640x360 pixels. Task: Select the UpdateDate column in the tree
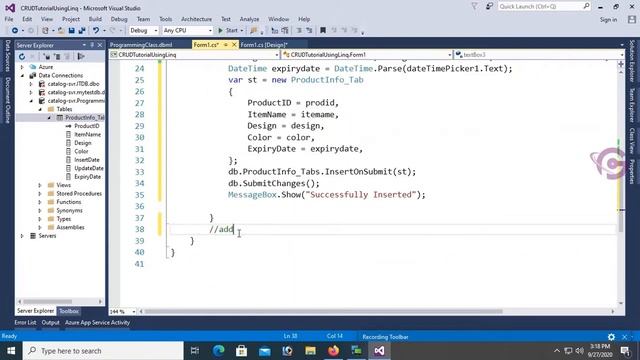89,168
